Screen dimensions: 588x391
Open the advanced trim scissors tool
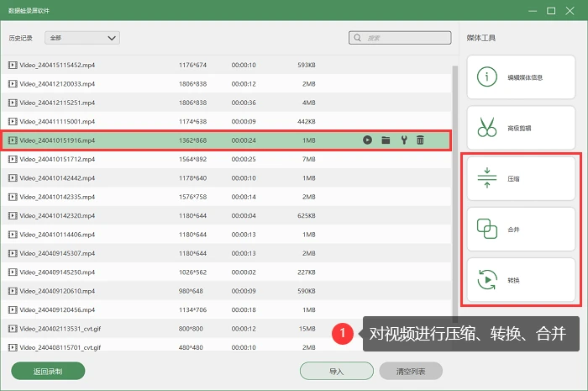(x=521, y=128)
